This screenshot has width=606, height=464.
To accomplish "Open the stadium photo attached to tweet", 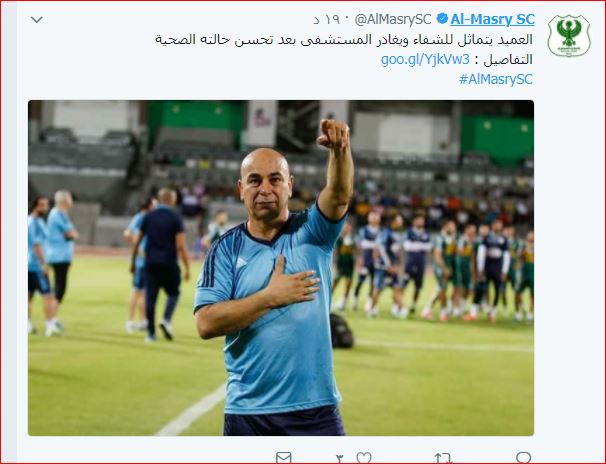I will click(x=281, y=268).
